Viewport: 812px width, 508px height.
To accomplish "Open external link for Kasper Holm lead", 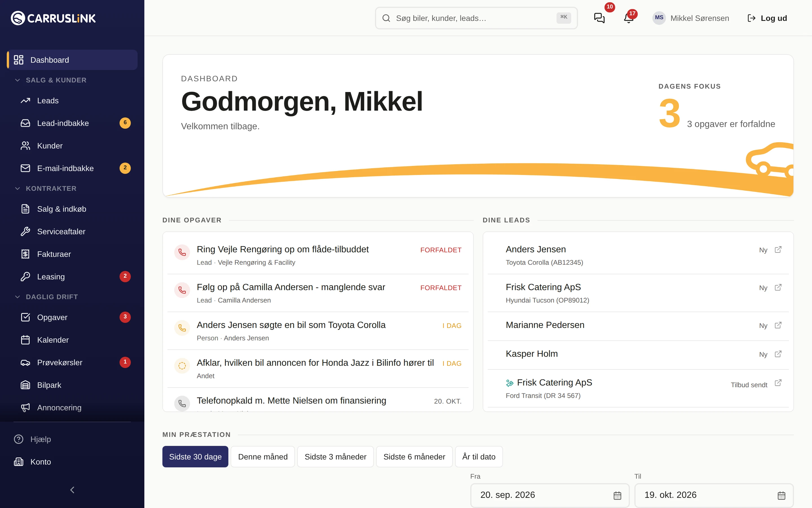I will (x=778, y=354).
